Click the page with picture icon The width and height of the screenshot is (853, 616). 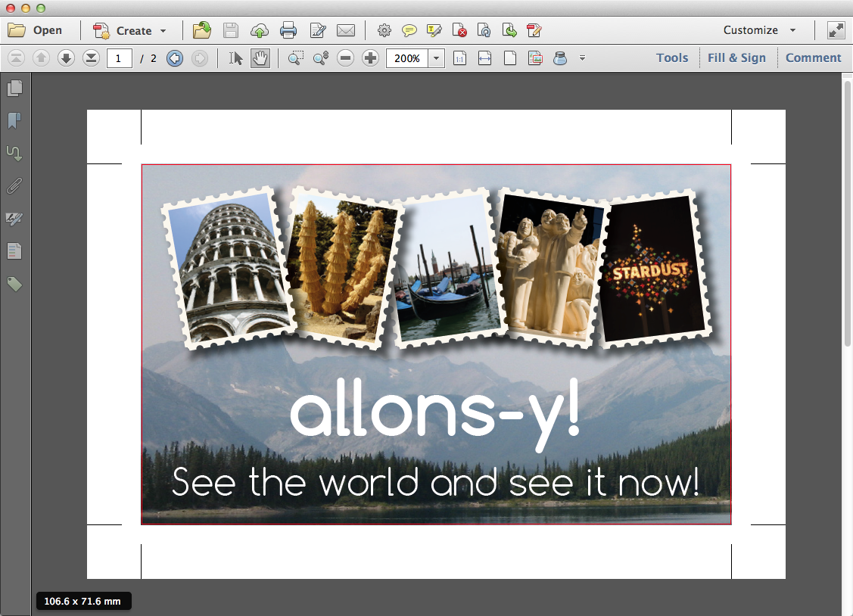click(x=535, y=58)
